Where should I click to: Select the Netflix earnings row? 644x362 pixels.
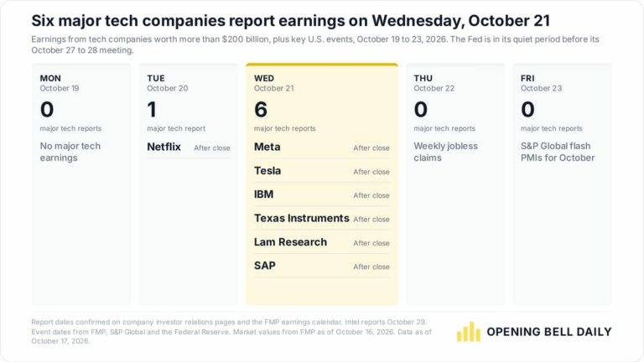(189, 147)
